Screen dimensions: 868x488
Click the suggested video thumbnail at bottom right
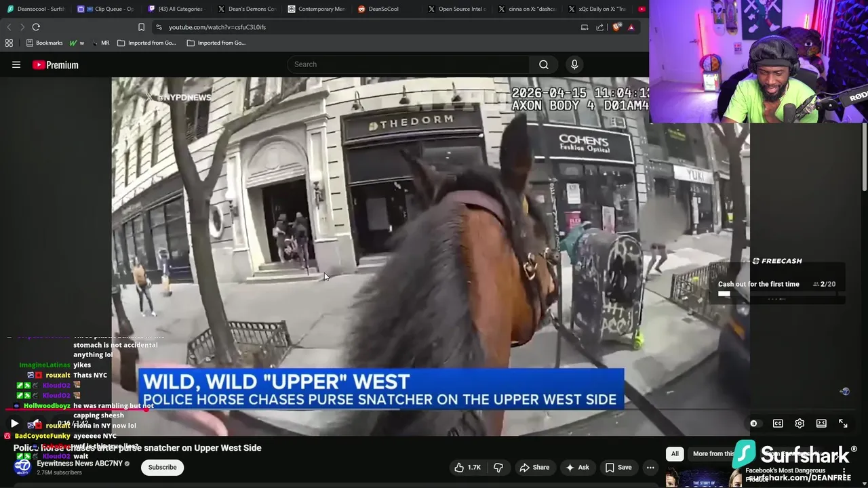click(x=703, y=478)
